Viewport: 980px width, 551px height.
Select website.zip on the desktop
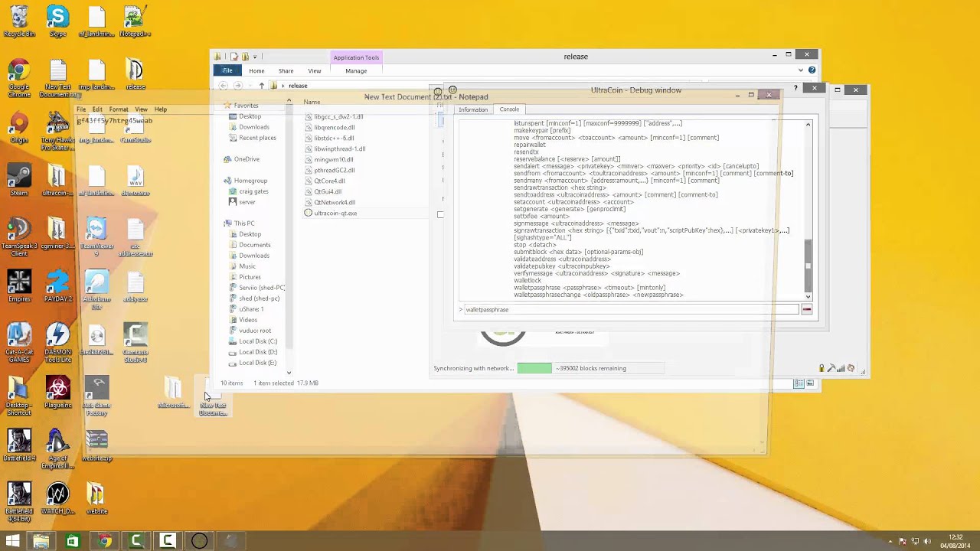pyautogui.click(x=96, y=446)
